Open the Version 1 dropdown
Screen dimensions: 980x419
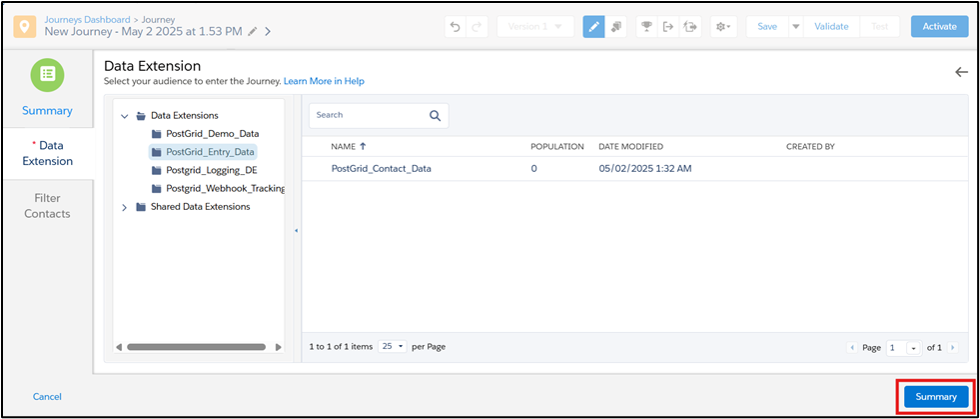pyautogui.click(x=535, y=27)
